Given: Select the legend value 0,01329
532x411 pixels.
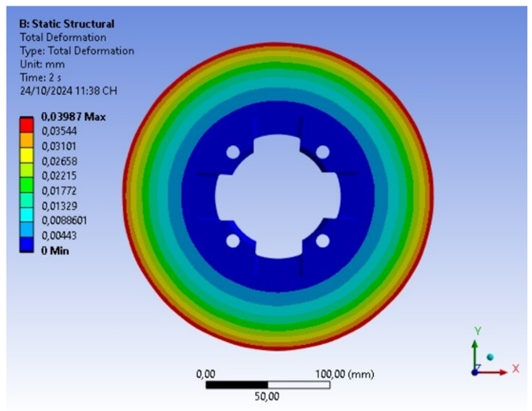Looking at the screenshot, I should pyautogui.click(x=59, y=206).
